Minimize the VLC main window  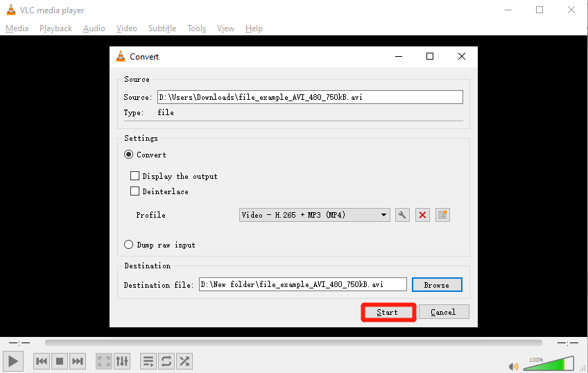(x=508, y=10)
